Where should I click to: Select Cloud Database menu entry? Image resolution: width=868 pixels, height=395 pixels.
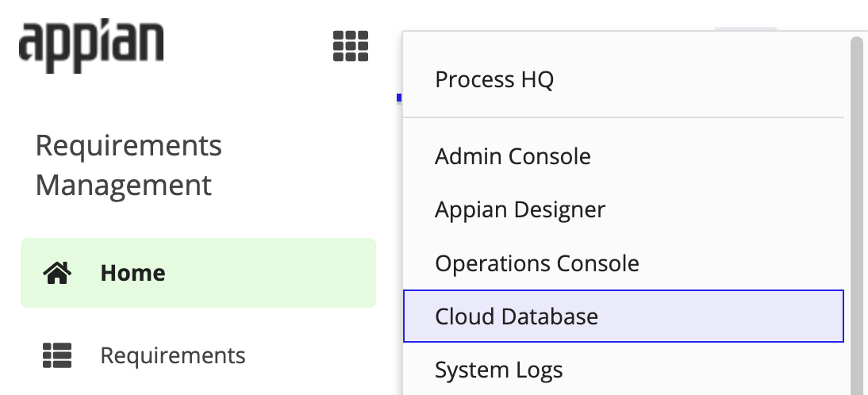[624, 316]
